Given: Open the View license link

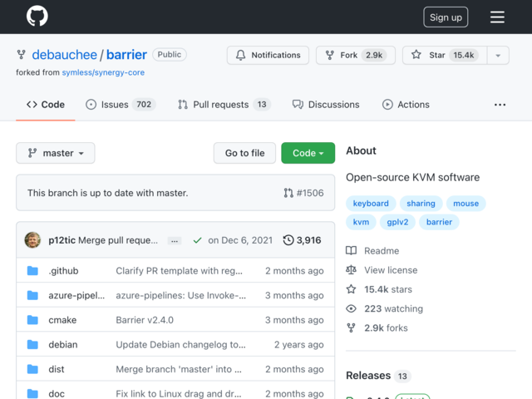Looking at the screenshot, I should point(382,270).
